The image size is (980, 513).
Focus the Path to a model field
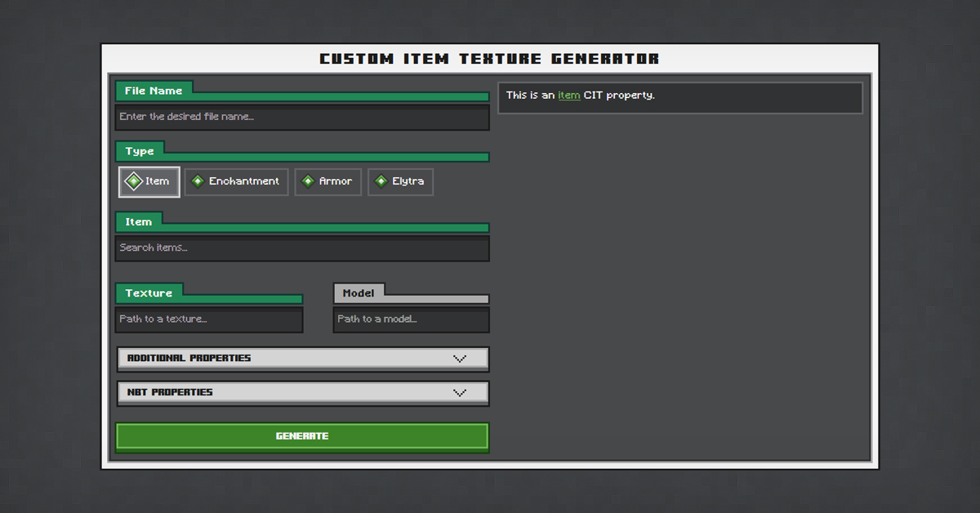(x=411, y=319)
